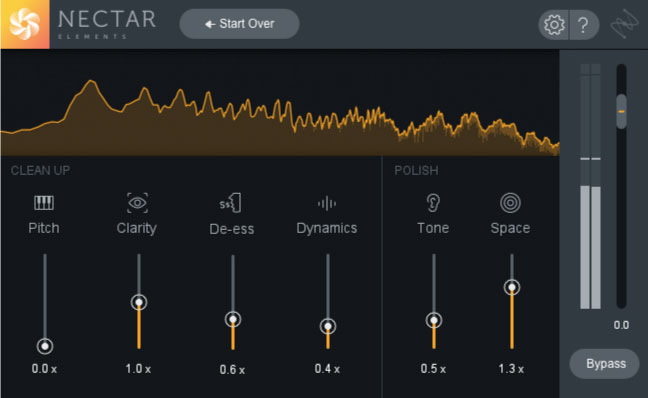Click the output gain slider thumb
648x398 pixels.
click(621, 111)
